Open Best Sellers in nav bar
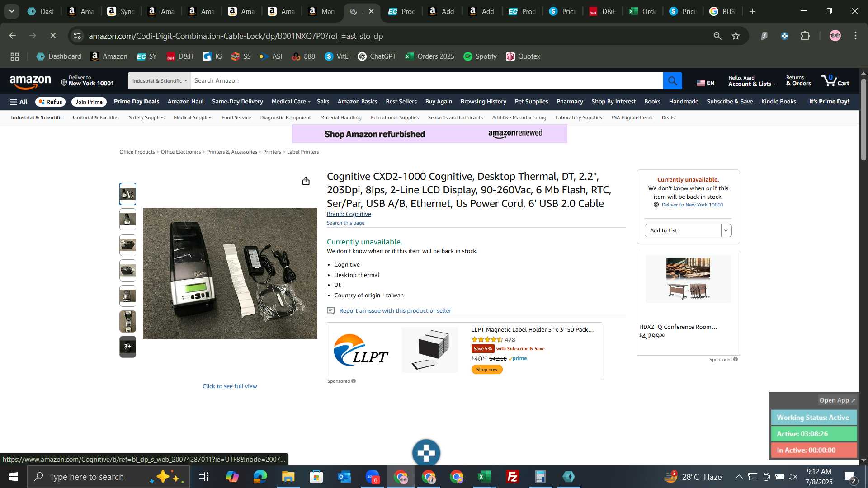This screenshot has height=488, width=868. (401, 102)
